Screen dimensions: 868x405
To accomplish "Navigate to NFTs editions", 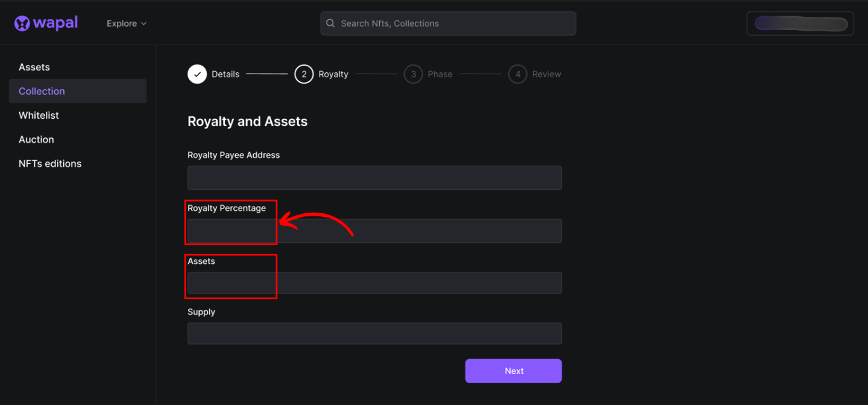I will pos(50,163).
